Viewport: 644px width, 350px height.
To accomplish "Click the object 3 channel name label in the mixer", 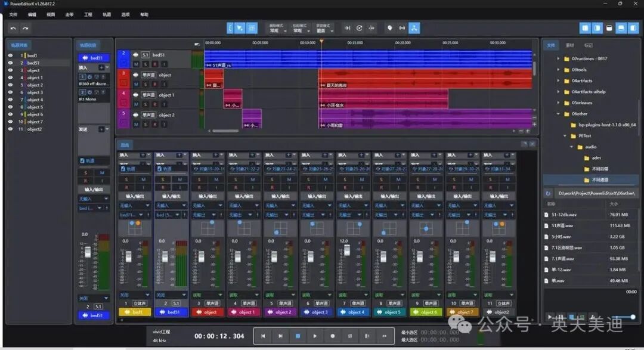I will [x=317, y=312].
